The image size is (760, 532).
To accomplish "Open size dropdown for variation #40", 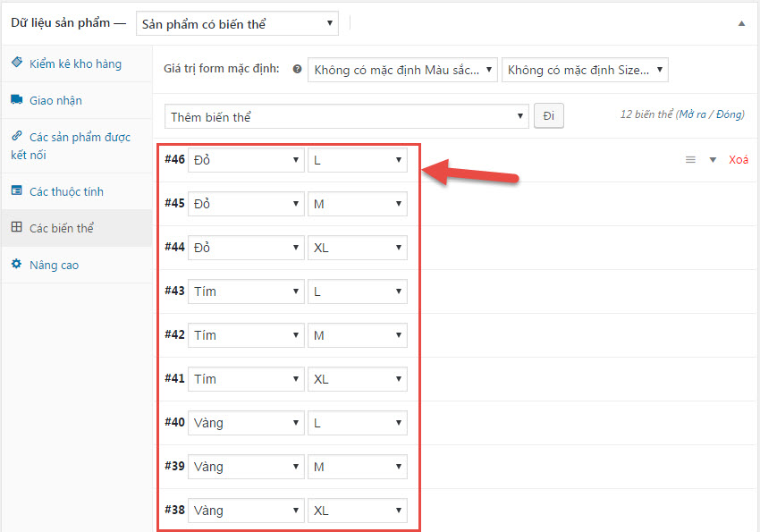I will pos(358,423).
